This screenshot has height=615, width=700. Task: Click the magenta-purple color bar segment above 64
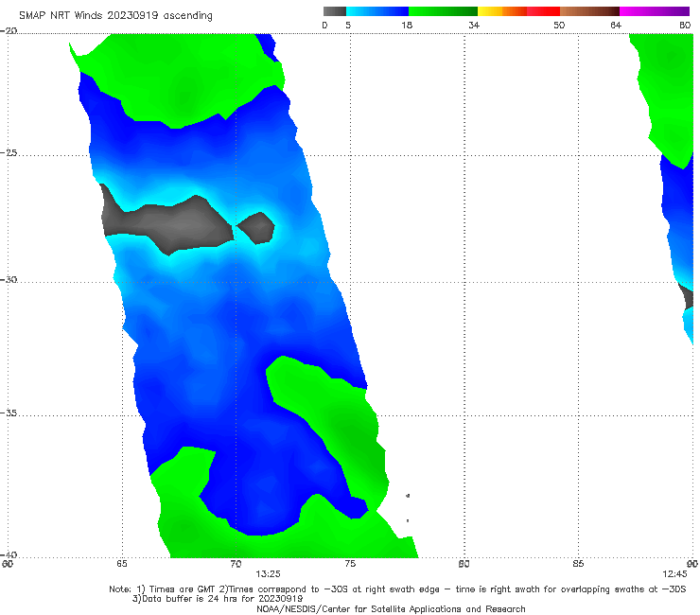tap(655, 11)
